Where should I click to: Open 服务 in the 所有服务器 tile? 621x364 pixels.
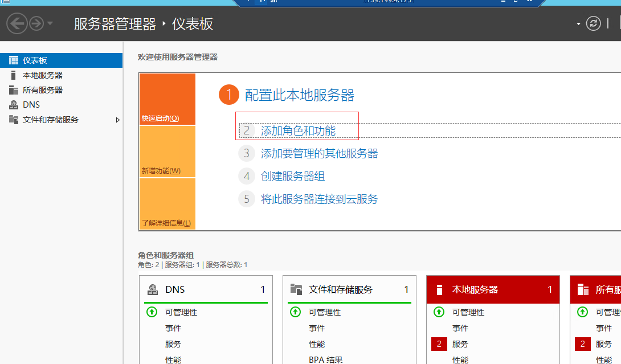pos(603,344)
